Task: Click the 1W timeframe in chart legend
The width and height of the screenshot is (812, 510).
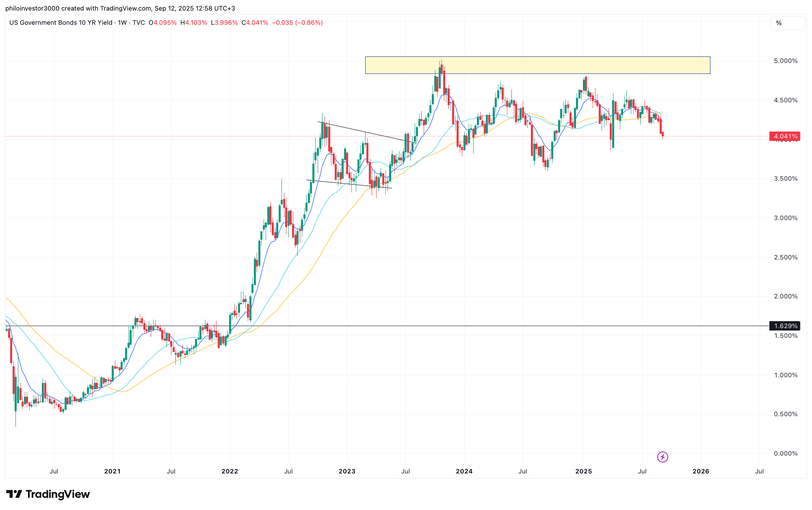Action: tap(122, 23)
